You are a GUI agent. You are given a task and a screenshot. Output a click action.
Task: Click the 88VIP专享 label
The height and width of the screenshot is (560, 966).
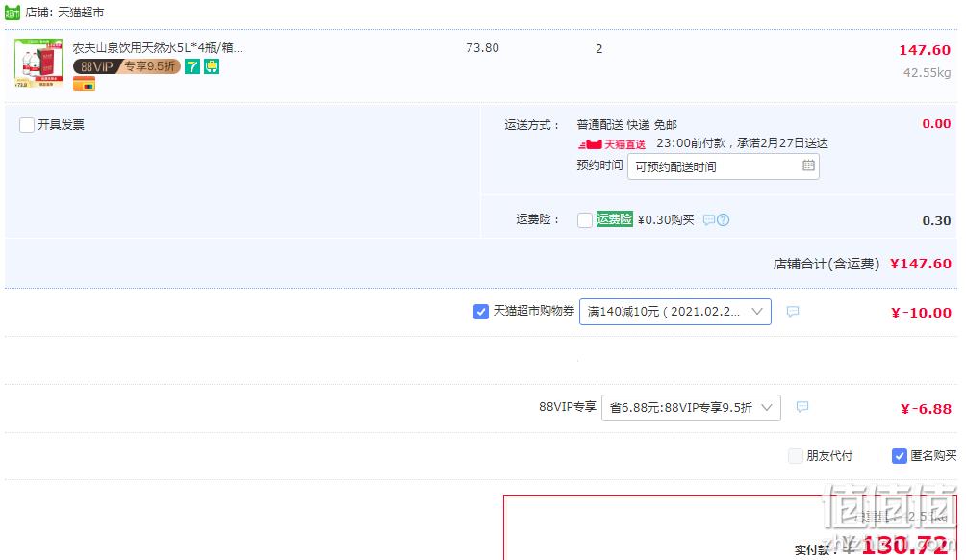568,407
